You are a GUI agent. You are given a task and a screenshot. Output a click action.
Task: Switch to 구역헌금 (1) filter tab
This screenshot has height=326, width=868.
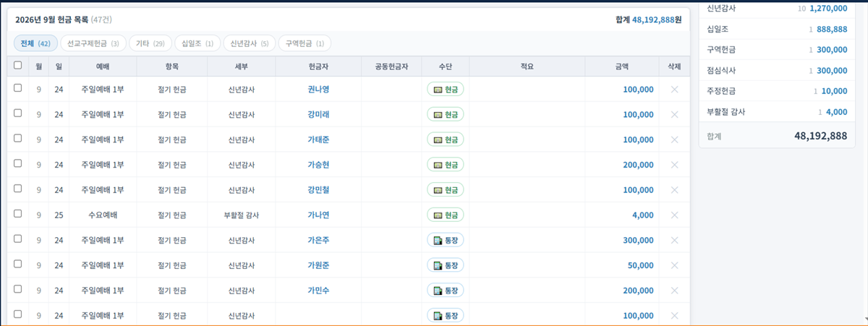click(x=305, y=43)
